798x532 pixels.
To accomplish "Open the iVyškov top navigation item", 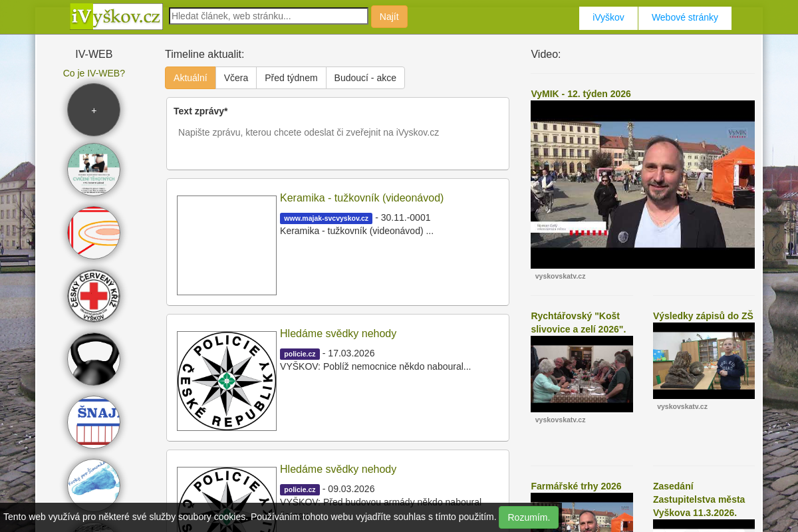I will coord(608,18).
